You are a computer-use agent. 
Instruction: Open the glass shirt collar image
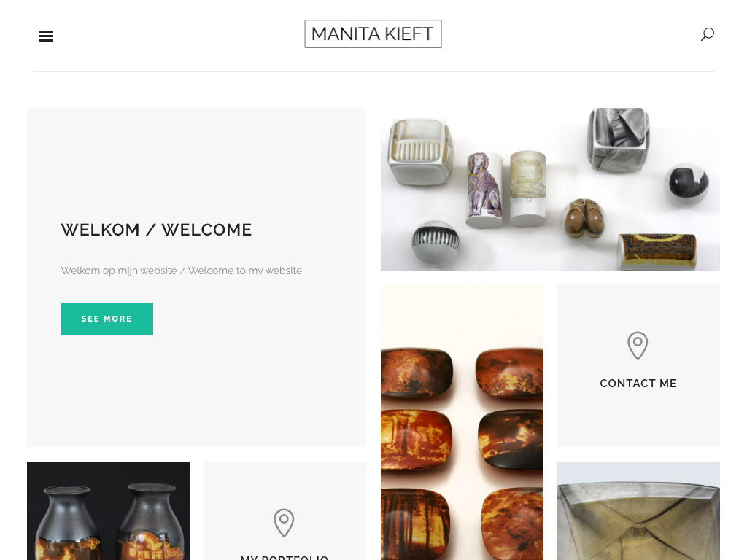point(638,510)
